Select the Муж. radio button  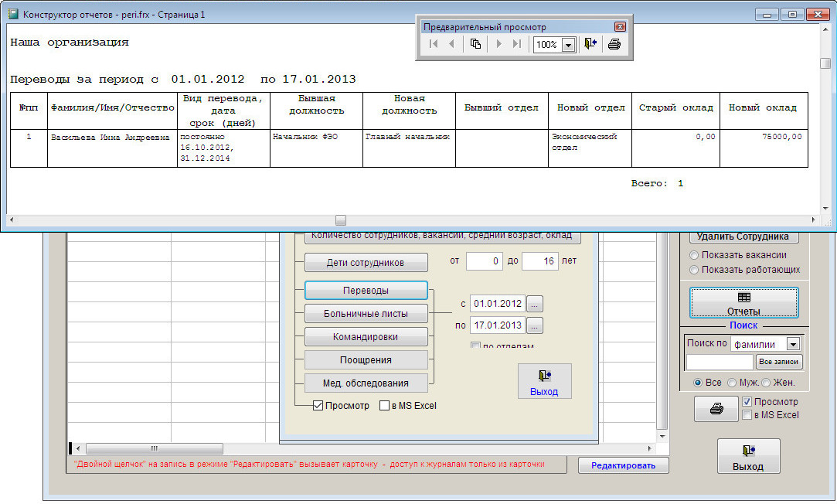tap(732, 383)
